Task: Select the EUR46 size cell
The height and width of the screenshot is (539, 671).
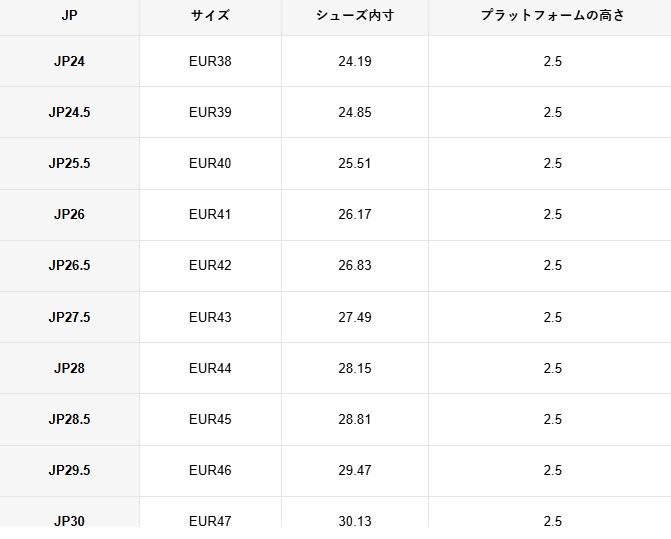Action: click(x=210, y=470)
